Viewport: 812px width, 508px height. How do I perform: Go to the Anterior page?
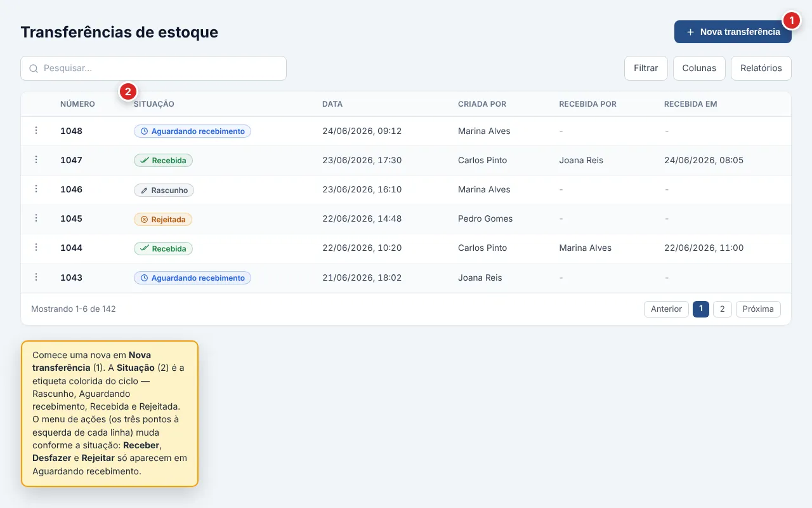click(666, 309)
